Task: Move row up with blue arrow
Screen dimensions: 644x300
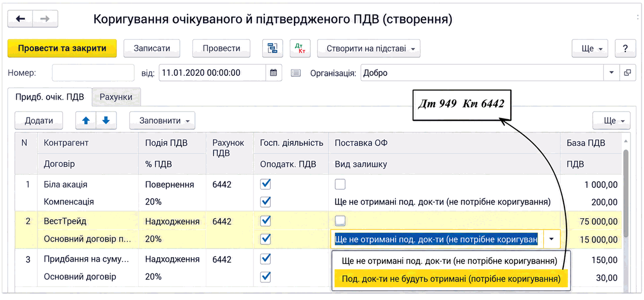Action: click(x=86, y=120)
